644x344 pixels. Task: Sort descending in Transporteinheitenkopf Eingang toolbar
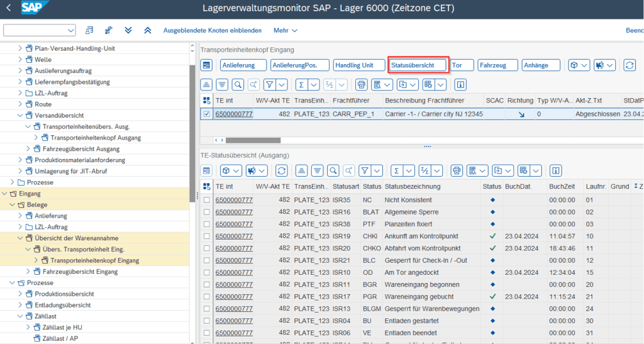(x=222, y=85)
